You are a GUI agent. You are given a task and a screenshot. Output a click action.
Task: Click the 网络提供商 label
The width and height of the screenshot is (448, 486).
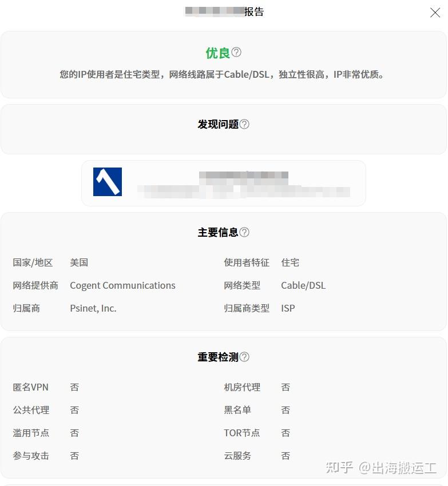[x=35, y=285]
